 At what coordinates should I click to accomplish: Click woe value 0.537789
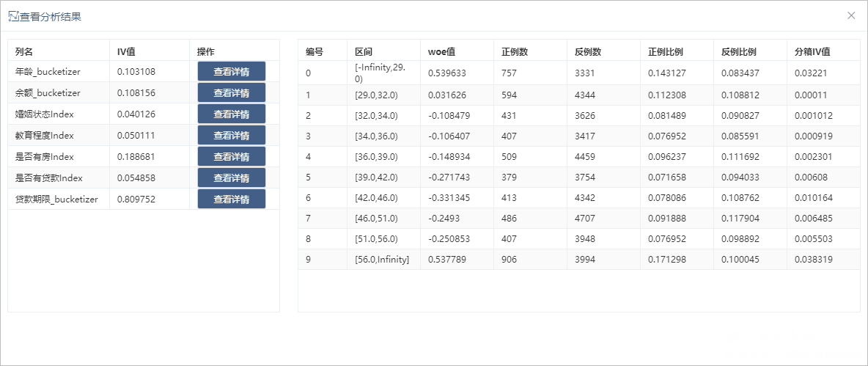pos(447,260)
